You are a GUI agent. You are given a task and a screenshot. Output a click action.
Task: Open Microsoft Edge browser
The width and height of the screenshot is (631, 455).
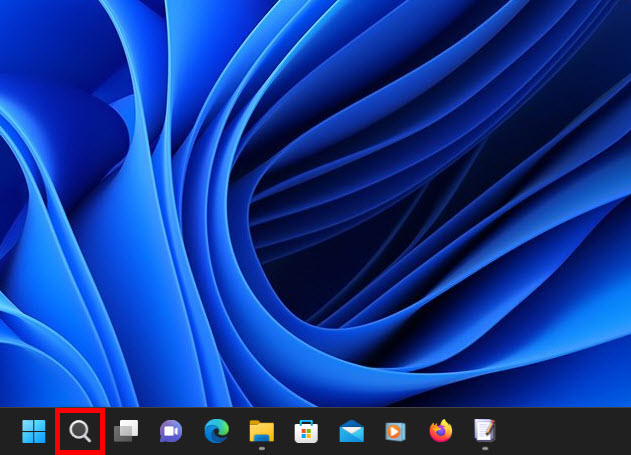click(x=216, y=431)
